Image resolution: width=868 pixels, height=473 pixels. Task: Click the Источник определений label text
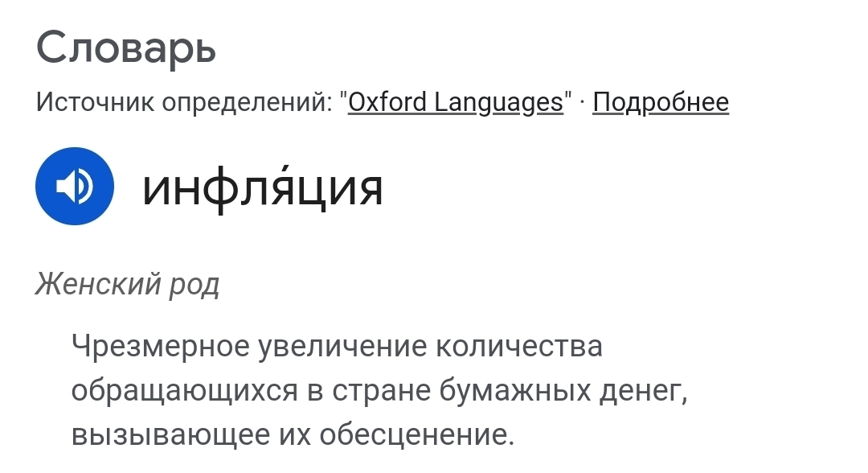185,102
